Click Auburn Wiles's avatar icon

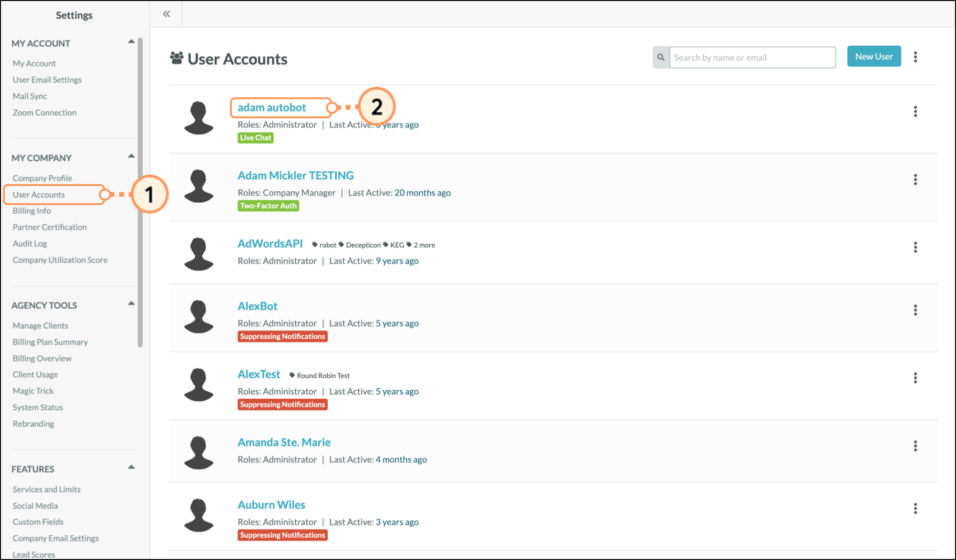(x=198, y=515)
